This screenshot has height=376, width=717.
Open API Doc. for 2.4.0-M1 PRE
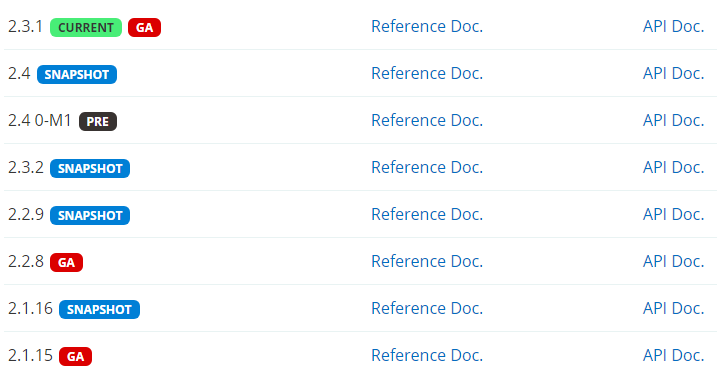coord(673,120)
